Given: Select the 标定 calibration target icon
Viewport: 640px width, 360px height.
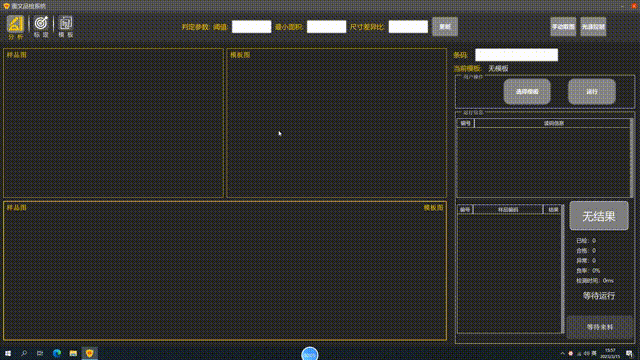Looking at the screenshot, I should point(41,27).
